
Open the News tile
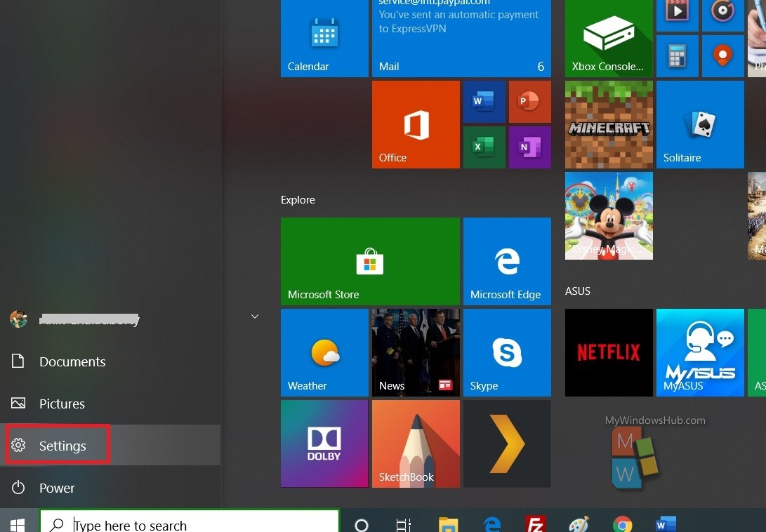click(x=416, y=352)
